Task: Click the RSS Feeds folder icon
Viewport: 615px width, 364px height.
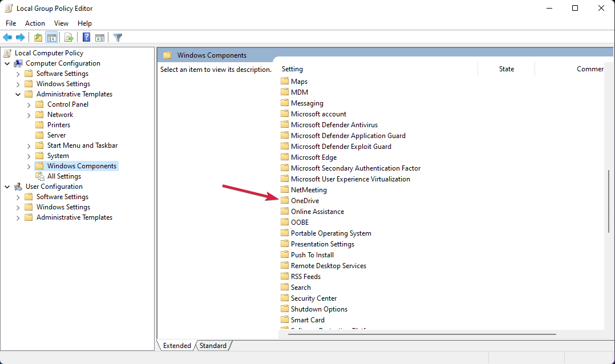Action: 285,276
